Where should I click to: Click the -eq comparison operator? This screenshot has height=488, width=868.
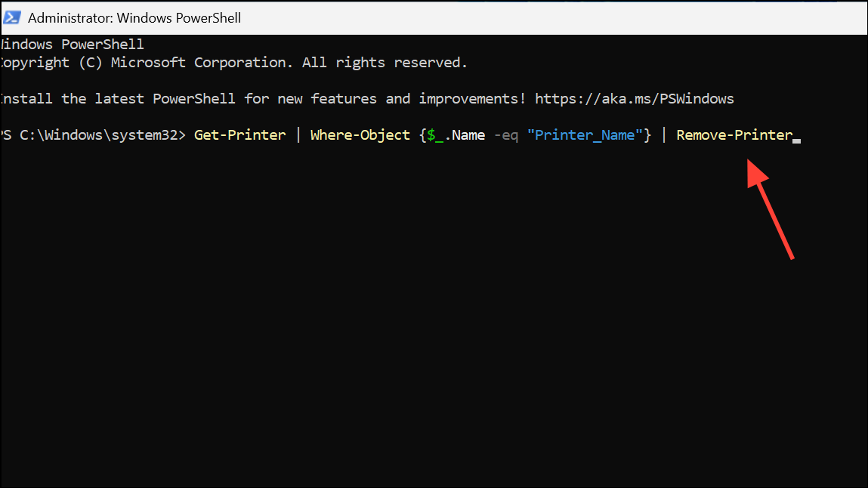pos(505,134)
